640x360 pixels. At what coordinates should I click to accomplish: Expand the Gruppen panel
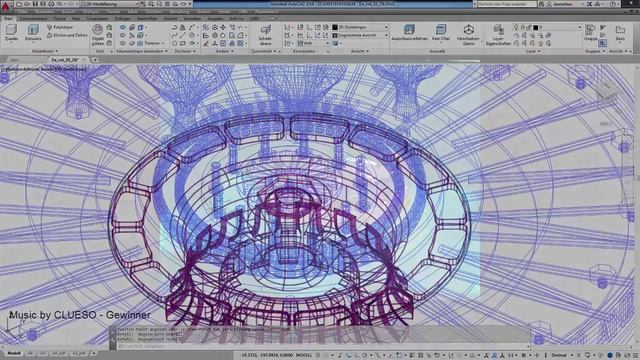pos(595,51)
